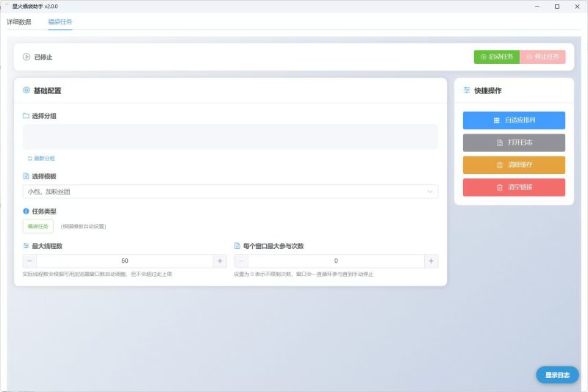Screen dimensions: 588x392
Task: Switch to the 详细数据 tab
Action: (19, 22)
